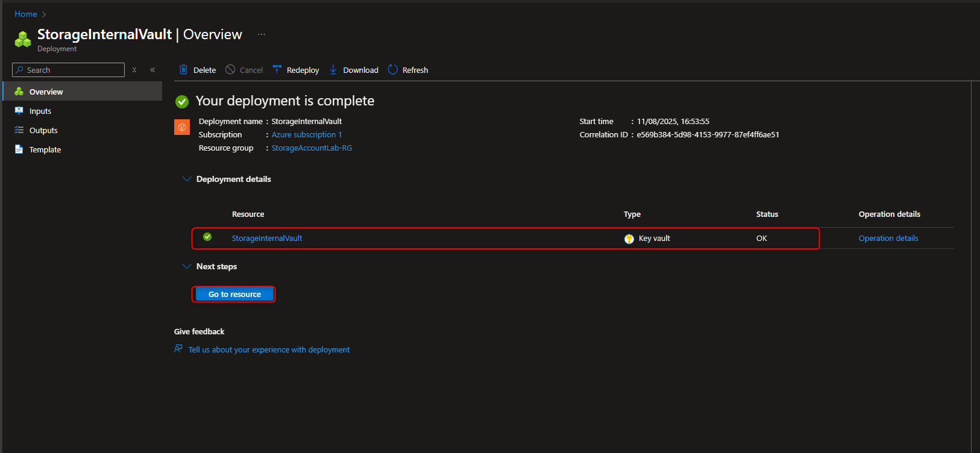
Task: Collapse the Deployment details section
Action: (187, 179)
